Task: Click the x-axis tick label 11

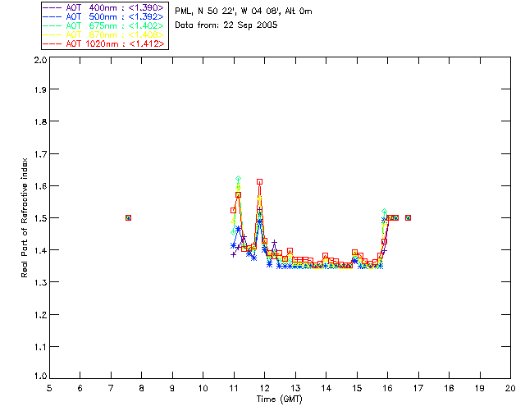Action: click(234, 388)
